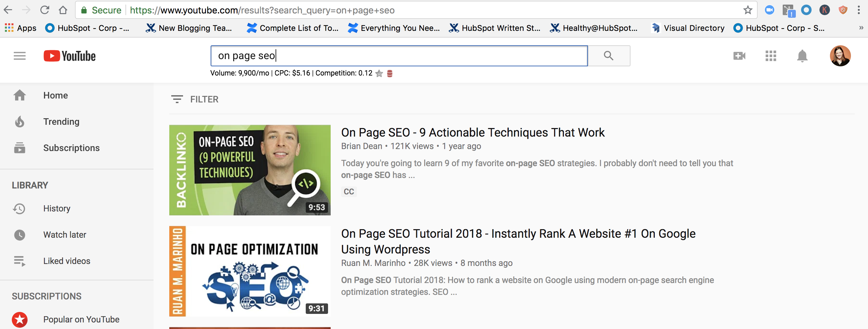Show hidden bookmarks via the double chevron
The width and height of the screenshot is (868, 329).
(x=861, y=28)
